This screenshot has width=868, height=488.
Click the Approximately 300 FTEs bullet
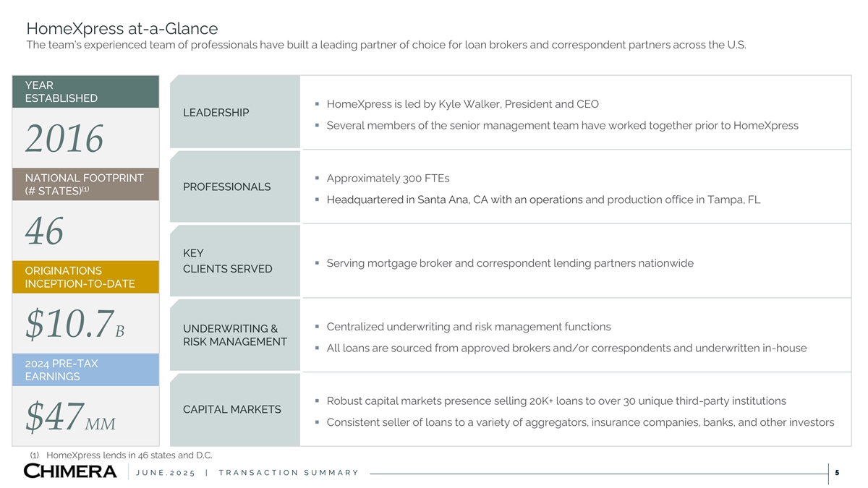388,179
